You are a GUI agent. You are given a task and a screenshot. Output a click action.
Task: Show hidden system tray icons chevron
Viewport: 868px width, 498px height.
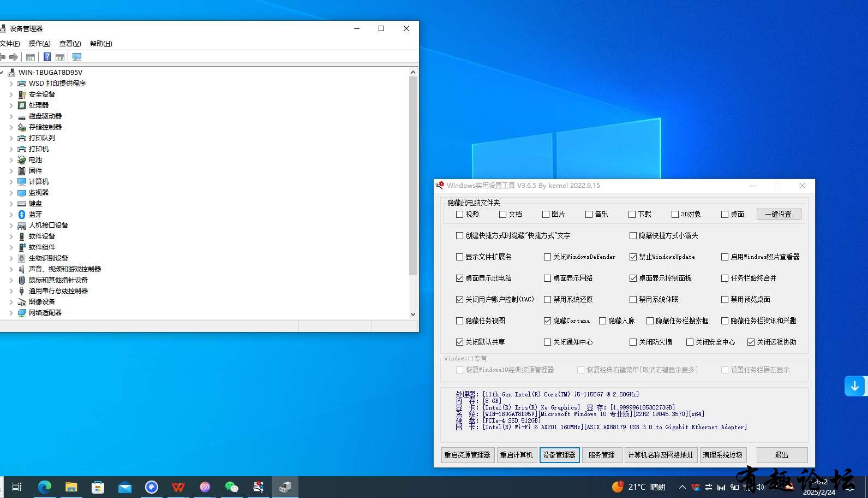click(682, 487)
